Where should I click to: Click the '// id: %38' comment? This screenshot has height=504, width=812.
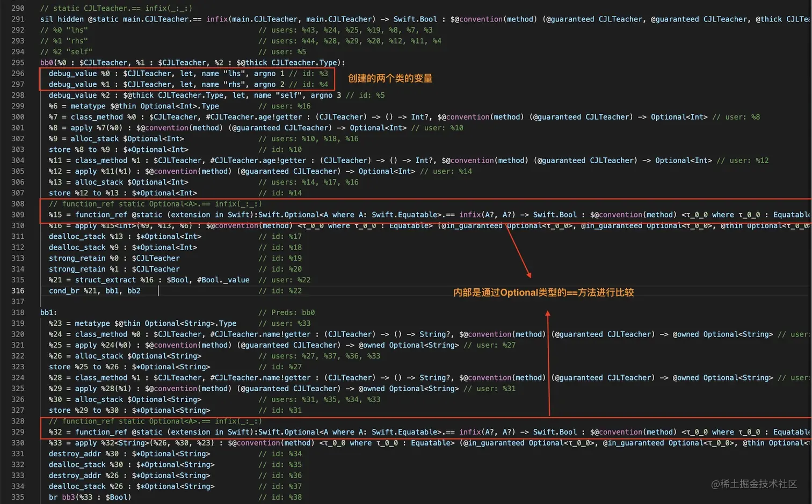pyautogui.click(x=280, y=497)
